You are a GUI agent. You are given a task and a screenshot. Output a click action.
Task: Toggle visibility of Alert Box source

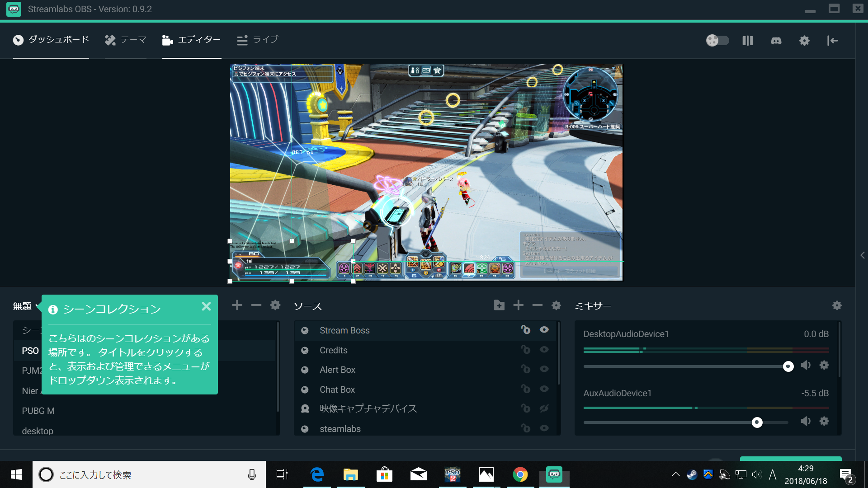(x=544, y=369)
